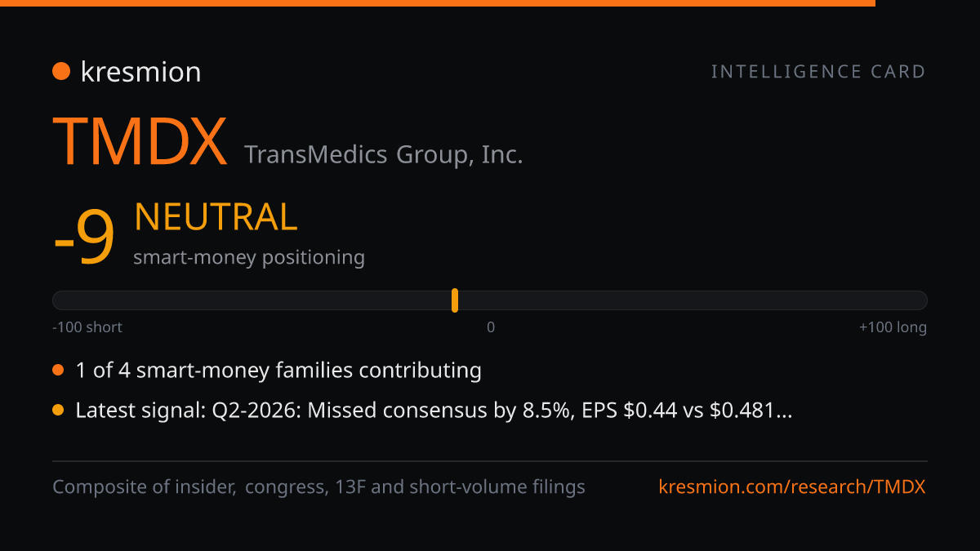Viewport: 980px width, 551px height.
Task: Click yellow bullet beside Latest signal
Action: point(58,411)
